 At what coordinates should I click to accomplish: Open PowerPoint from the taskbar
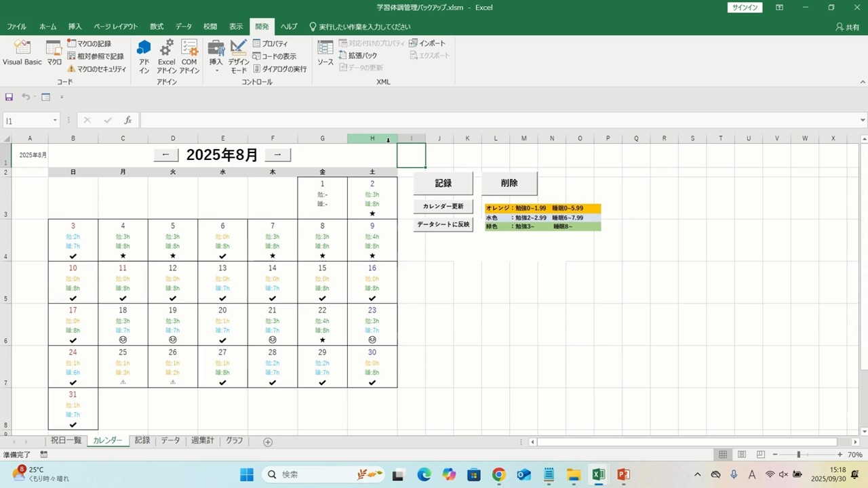[623, 474]
